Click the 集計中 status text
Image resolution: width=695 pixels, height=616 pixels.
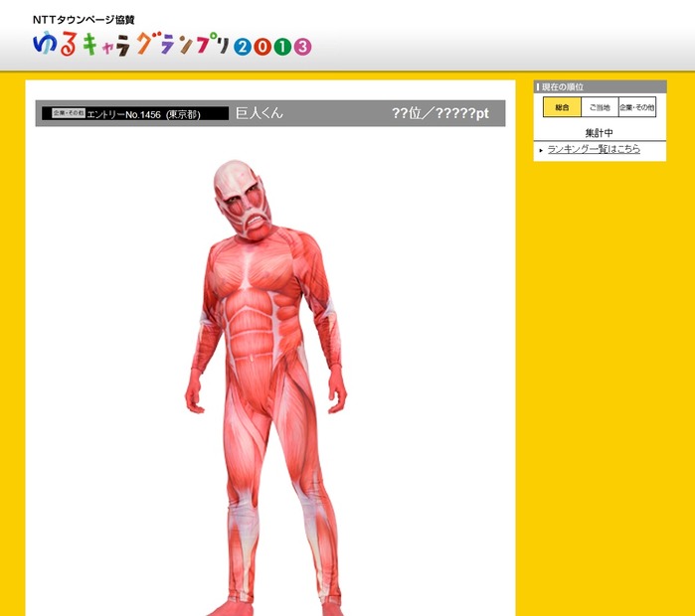click(599, 132)
